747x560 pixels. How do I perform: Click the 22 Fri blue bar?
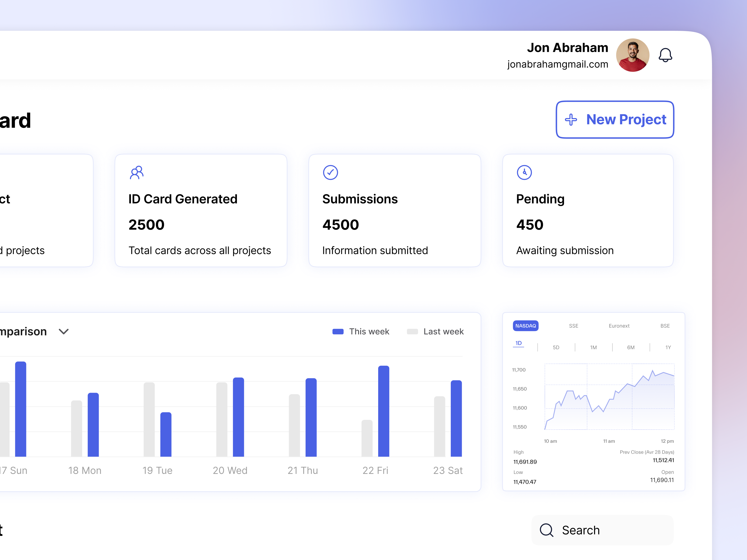(x=384, y=411)
